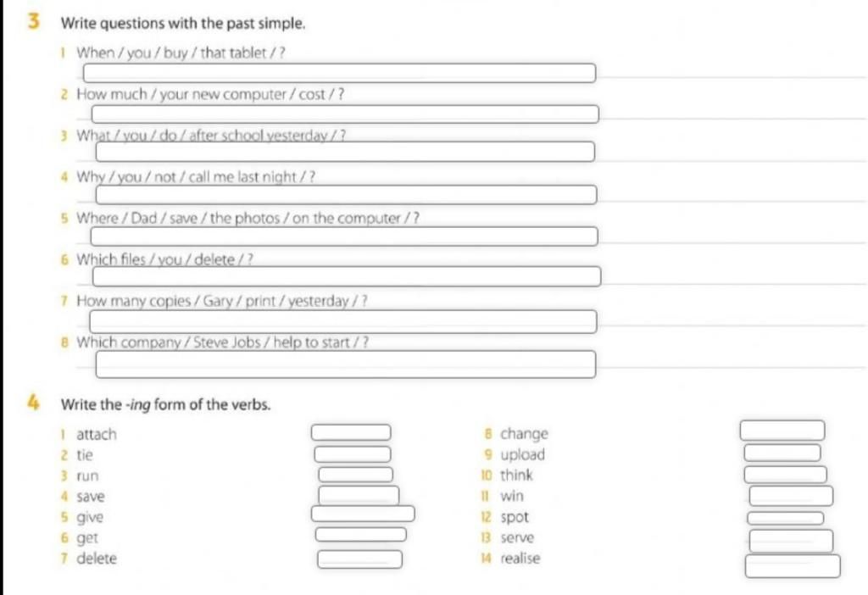Select answer field under 'Which files / you / delete'
The image size is (868, 595).
click(x=347, y=277)
